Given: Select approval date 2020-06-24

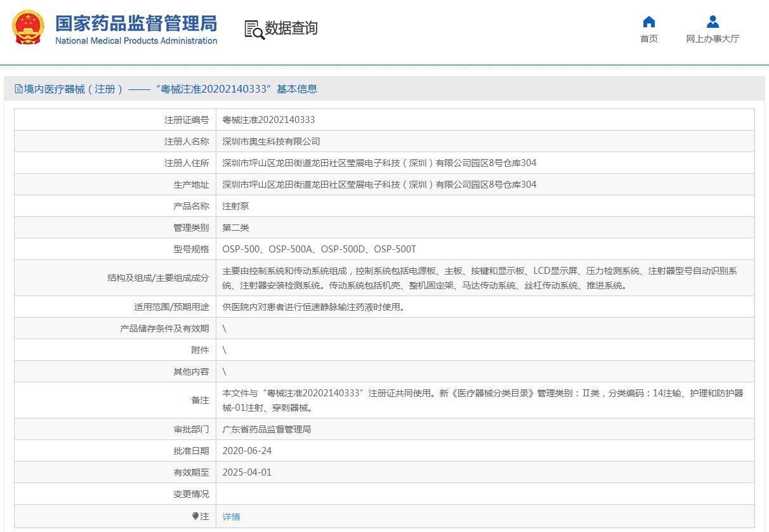Looking at the screenshot, I should click(247, 451).
